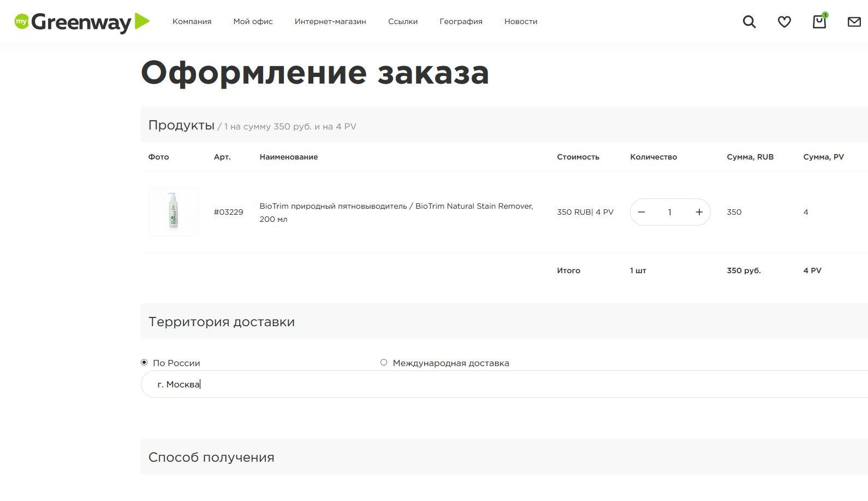
Task: Click total 350 руб. value
Action: [x=744, y=270]
